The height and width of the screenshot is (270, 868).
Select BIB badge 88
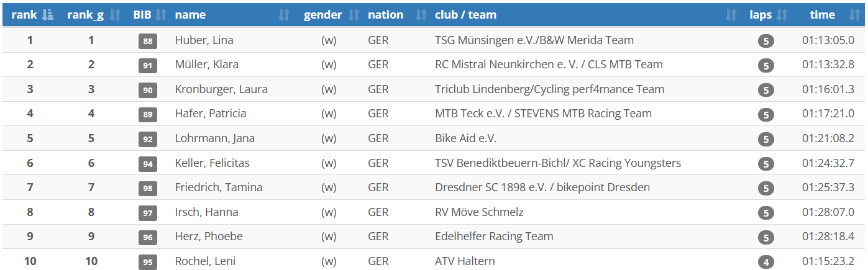148,42
